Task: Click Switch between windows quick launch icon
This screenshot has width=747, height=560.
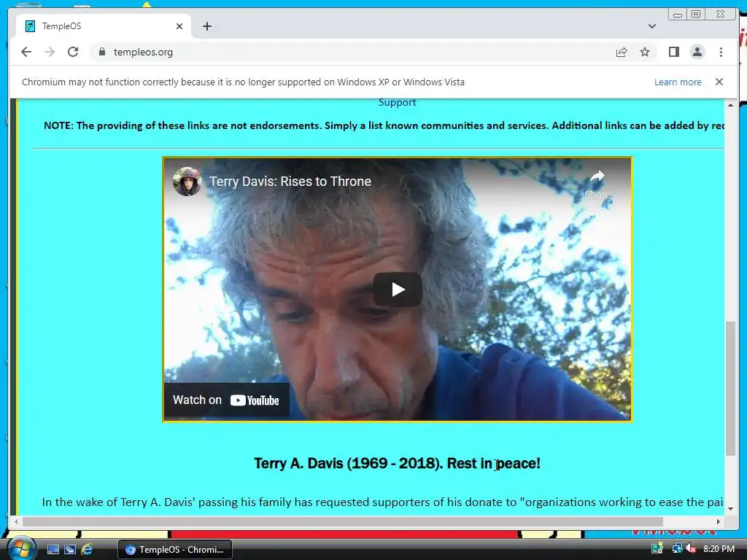Action: [70, 550]
